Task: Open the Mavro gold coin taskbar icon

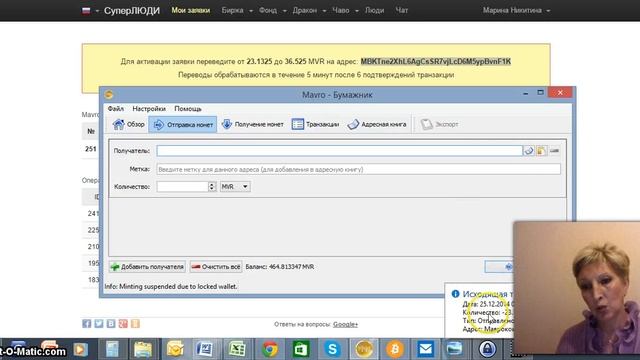Action: (x=363, y=349)
